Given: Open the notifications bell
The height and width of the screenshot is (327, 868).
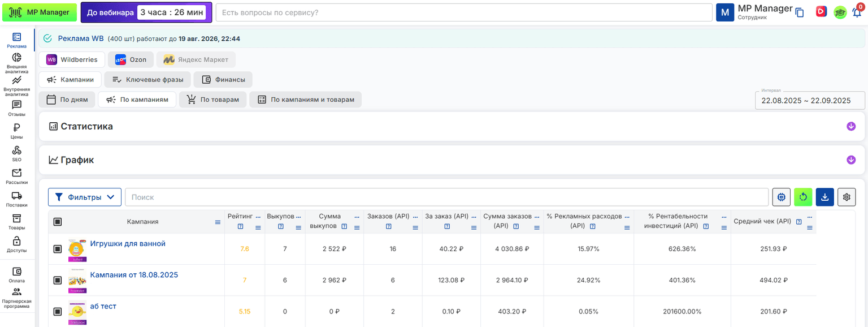Looking at the screenshot, I should tap(857, 12).
